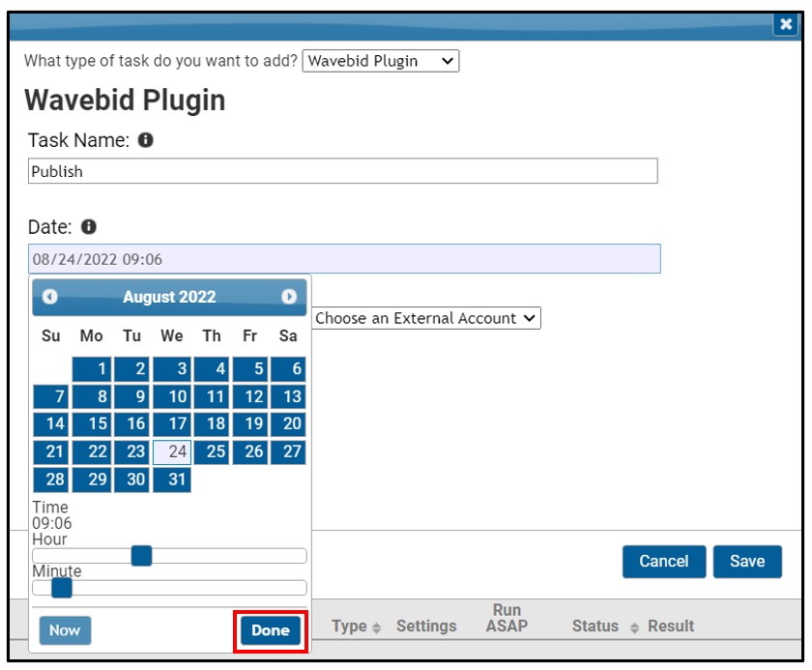The image size is (812, 670).
Task: Select August 8 in the calendar
Action: pyautogui.click(x=92, y=396)
